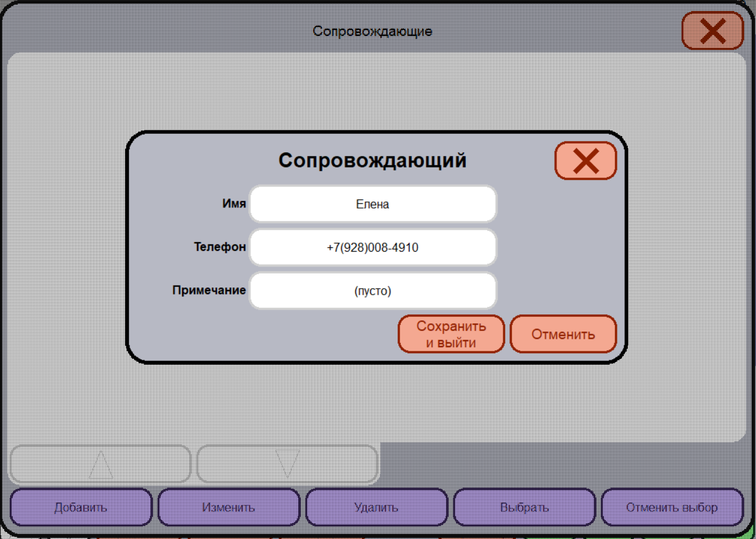Focus the Примечание field showing (пусто)

click(x=373, y=291)
